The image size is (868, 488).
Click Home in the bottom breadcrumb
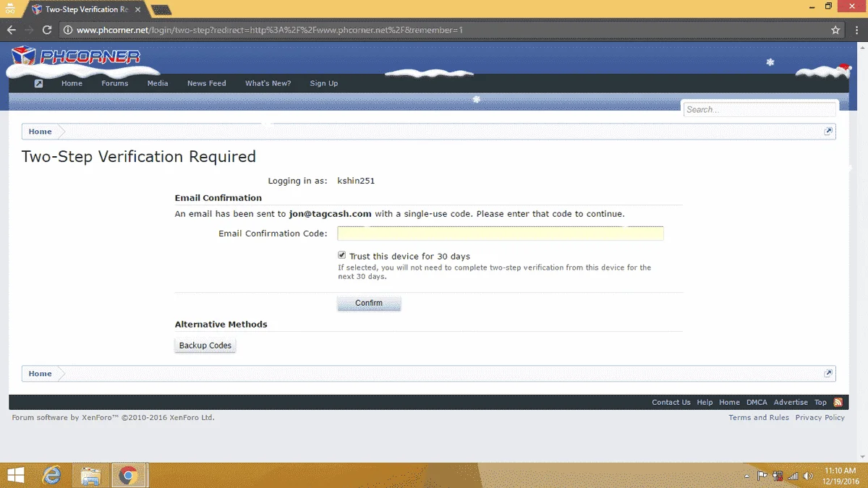pyautogui.click(x=40, y=374)
